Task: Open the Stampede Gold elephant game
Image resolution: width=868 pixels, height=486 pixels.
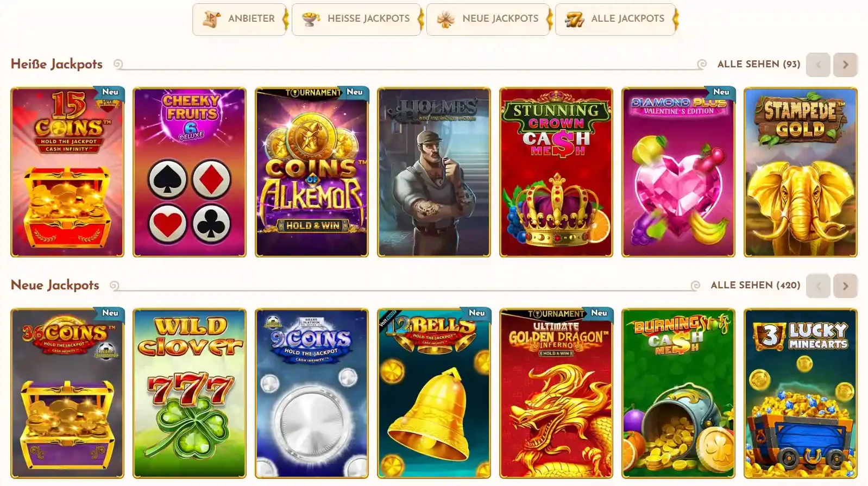Action: click(x=801, y=172)
